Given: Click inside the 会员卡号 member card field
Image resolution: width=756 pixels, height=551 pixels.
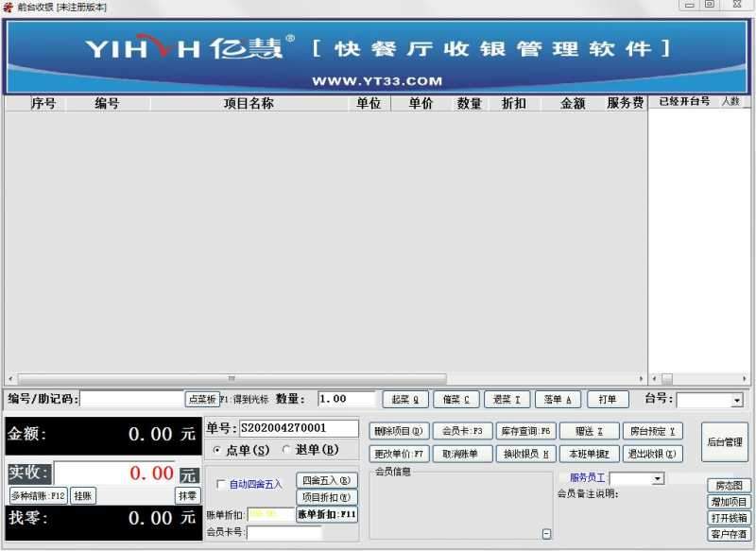Looking at the screenshot, I should pyautogui.click(x=302, y=535).
